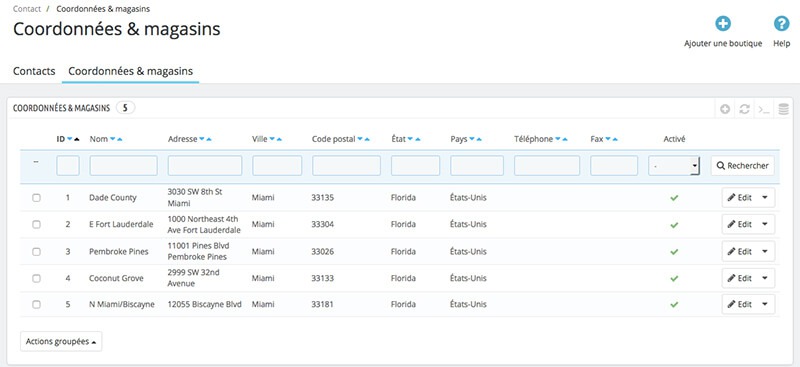Viewport: 800px width, 367px height.
Task: Sort Téléphone column ascending arrow
Action: click(x=565, y=139)
